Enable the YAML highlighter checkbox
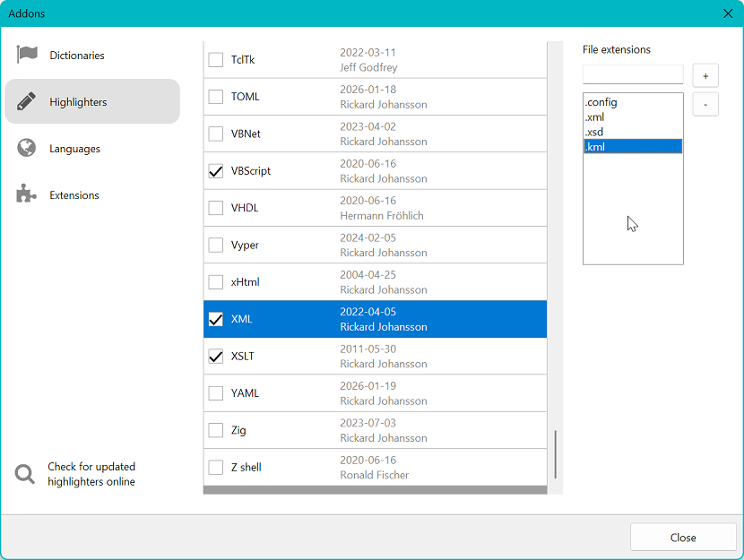Viewport: 744px width, 560px height. (x=216, y=393)
